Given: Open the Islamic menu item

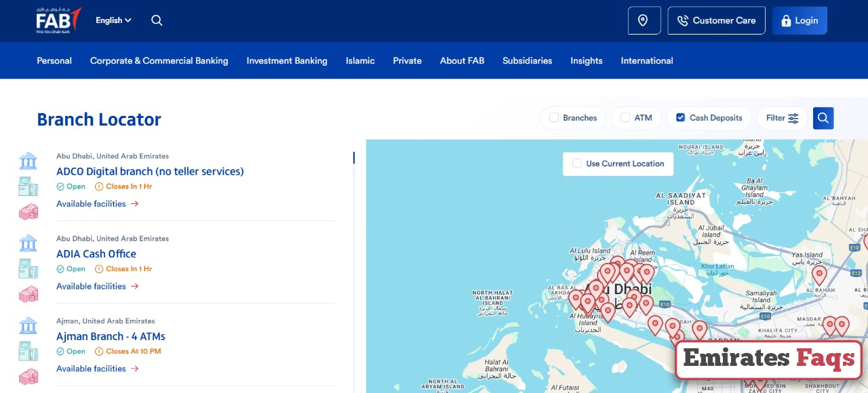Looking at the screenshot, I should (x=360, y=60).
